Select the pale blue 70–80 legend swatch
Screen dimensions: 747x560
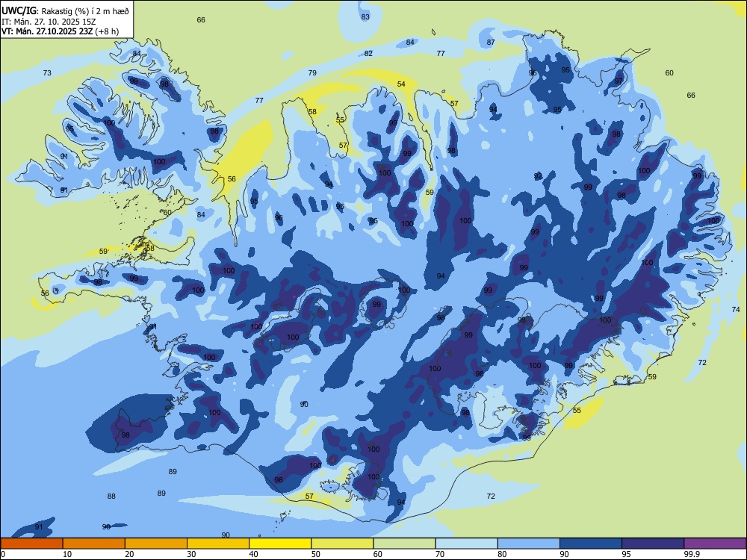point(466,544)
